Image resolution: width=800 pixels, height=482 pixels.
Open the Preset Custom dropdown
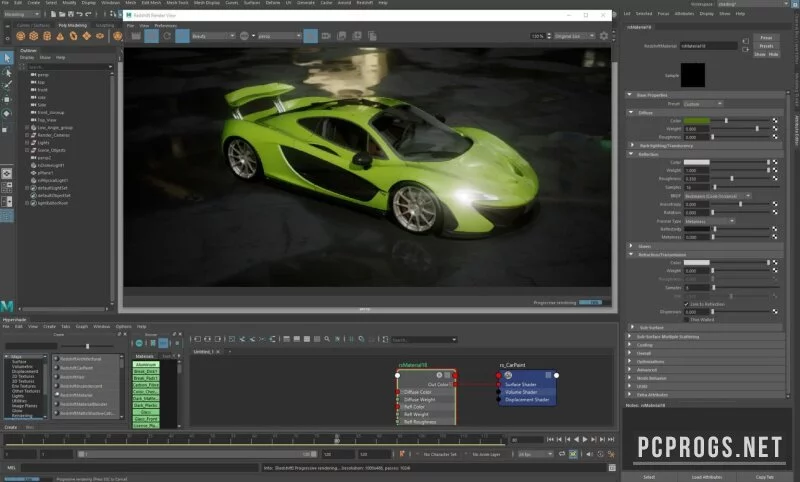tap(703, 104)
